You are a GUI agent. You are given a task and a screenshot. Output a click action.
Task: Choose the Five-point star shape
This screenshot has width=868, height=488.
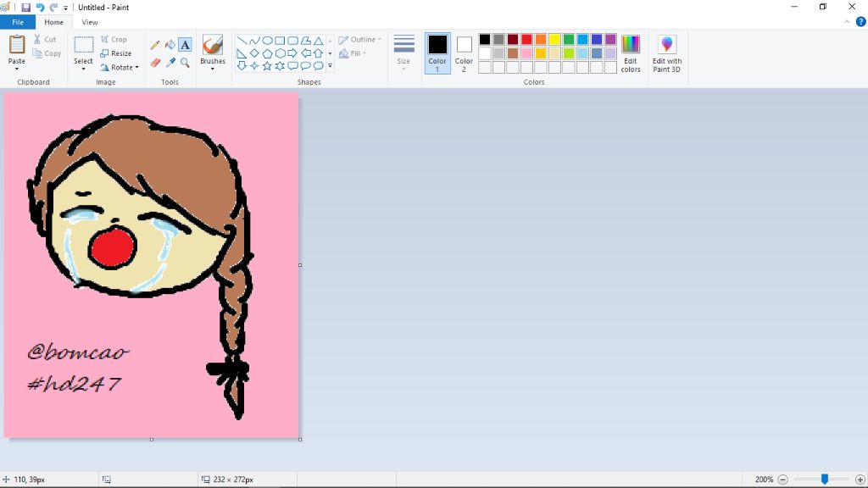click(267, 66)
